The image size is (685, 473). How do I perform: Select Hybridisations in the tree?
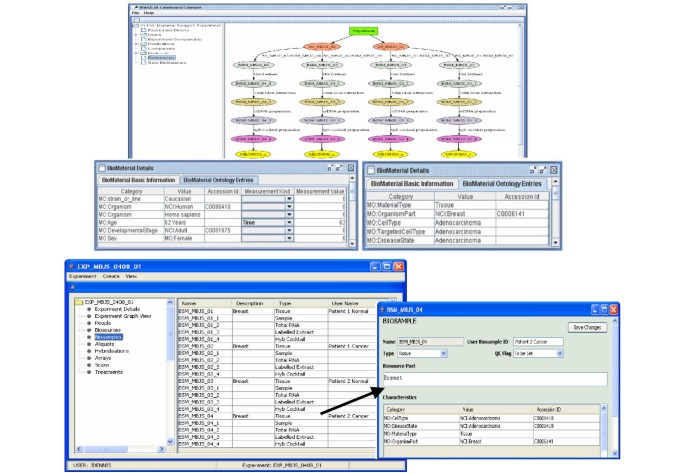[111, 351]
